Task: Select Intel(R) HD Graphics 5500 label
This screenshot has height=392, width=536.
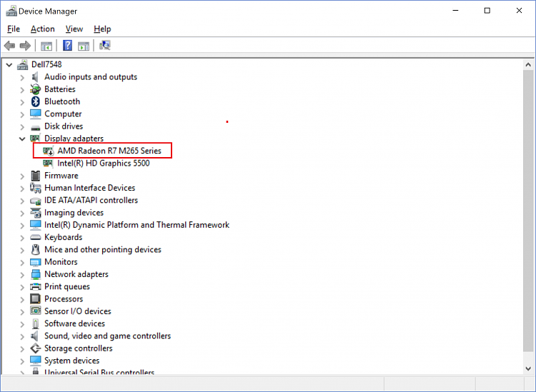Action: pyautogui.click(x=104, y=164)
